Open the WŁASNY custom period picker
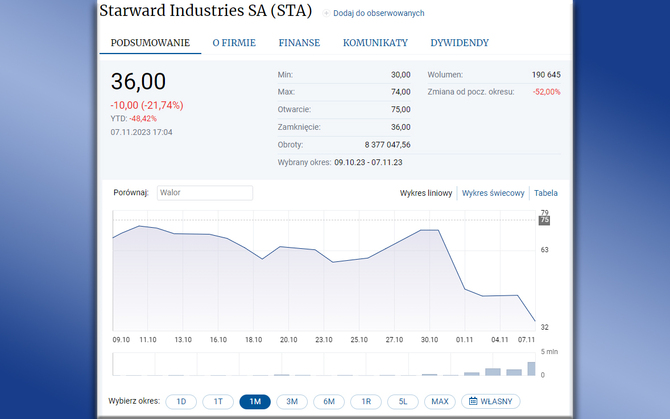 491,401
